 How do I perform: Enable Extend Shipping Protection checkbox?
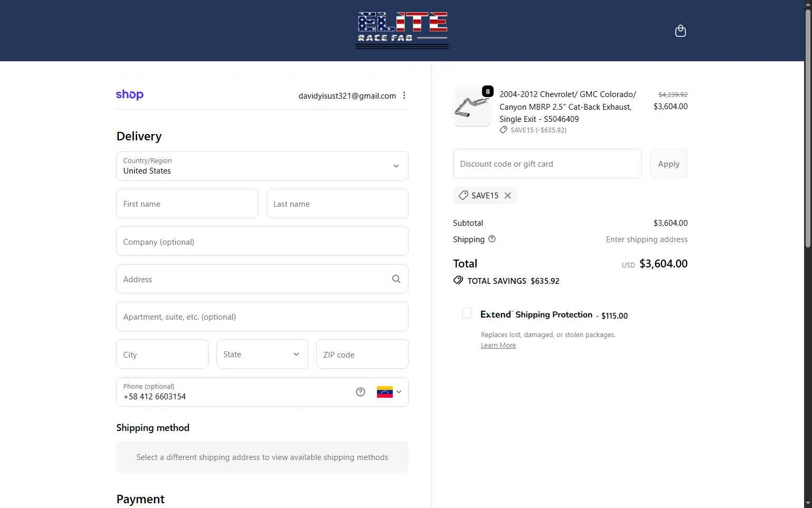click(467, 313)
